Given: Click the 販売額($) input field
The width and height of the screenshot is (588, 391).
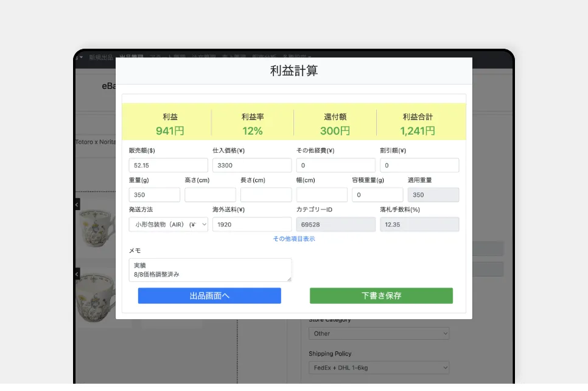Looking at the screenshot, I should pos(168,166).
